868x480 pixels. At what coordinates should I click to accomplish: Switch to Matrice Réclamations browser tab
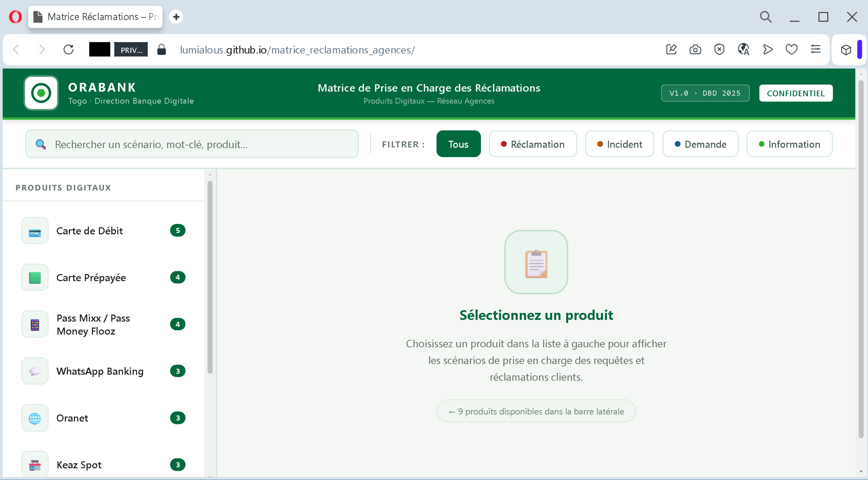click(95, 17)
